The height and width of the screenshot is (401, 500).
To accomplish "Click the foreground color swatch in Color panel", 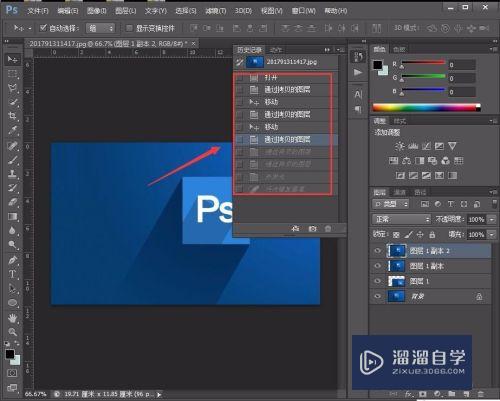I will point(378,65).
